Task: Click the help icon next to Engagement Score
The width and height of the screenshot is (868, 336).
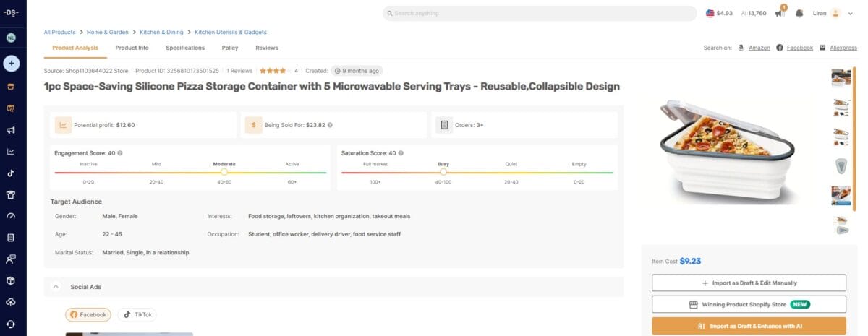Action: tap(120, 153)
